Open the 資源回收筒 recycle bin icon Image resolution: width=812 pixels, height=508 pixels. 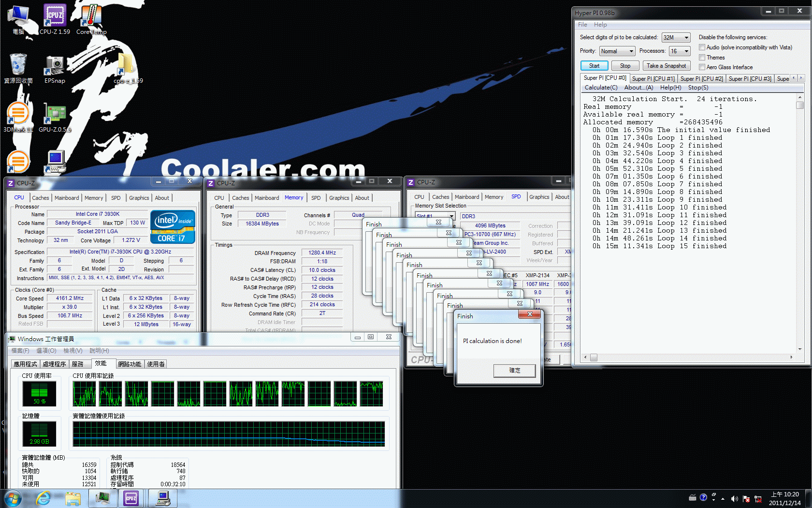tap(18, 69)
